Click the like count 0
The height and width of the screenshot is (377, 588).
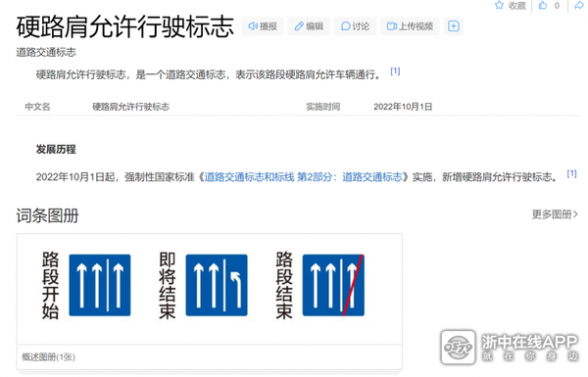click(557, 6)
